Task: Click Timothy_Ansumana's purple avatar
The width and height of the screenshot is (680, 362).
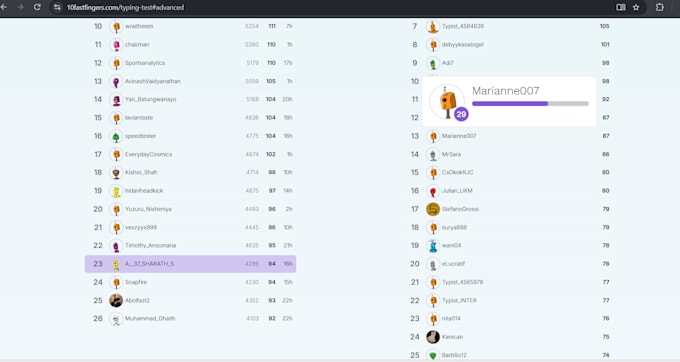Action: pos(116,246)
